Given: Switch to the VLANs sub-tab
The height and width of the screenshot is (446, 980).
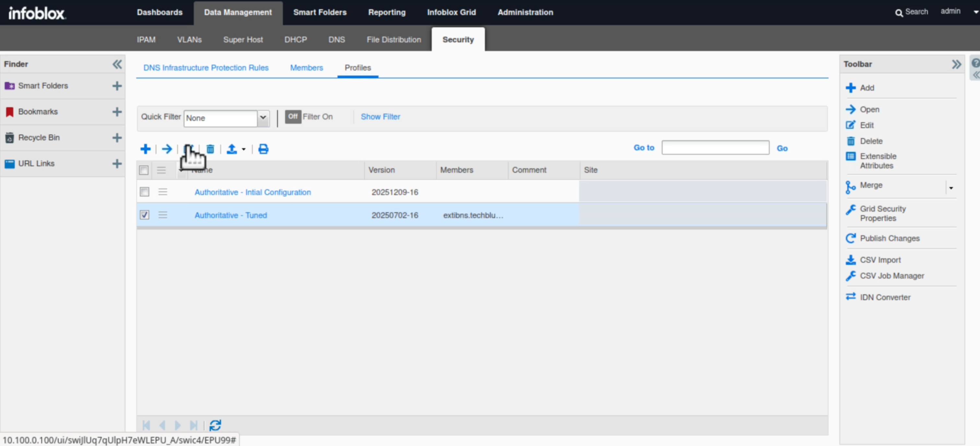Looking at the screenshot, I should point(189,40).
